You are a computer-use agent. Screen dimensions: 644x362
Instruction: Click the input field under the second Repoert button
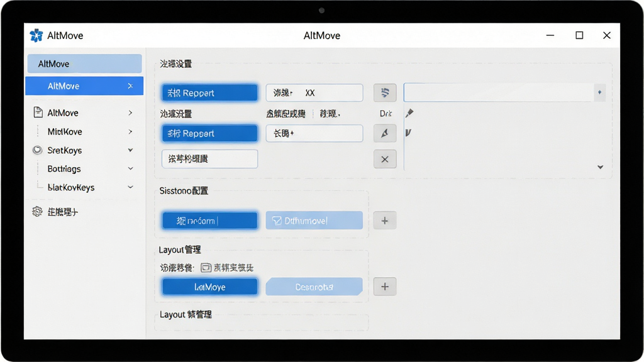210,159
